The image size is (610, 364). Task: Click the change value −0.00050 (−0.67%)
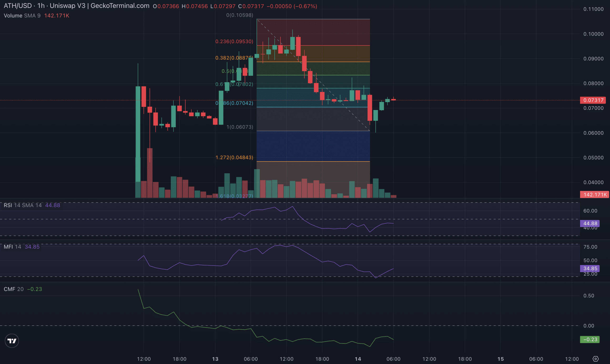[292, 6]
